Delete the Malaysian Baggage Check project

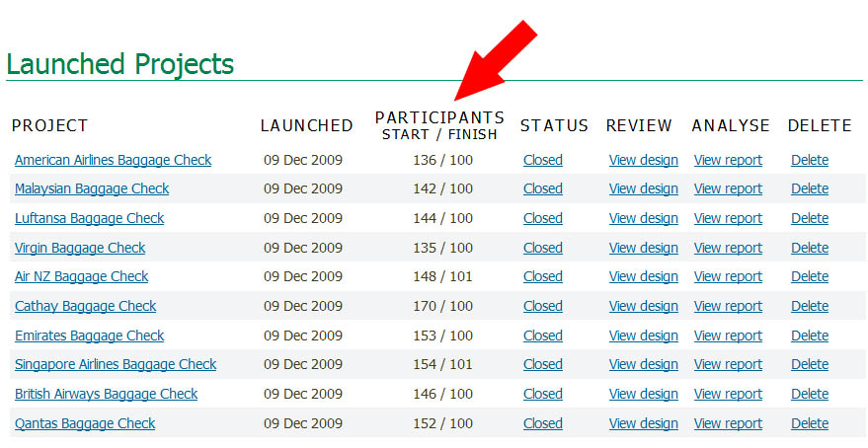pyautogui.click(x=810, y=189)
